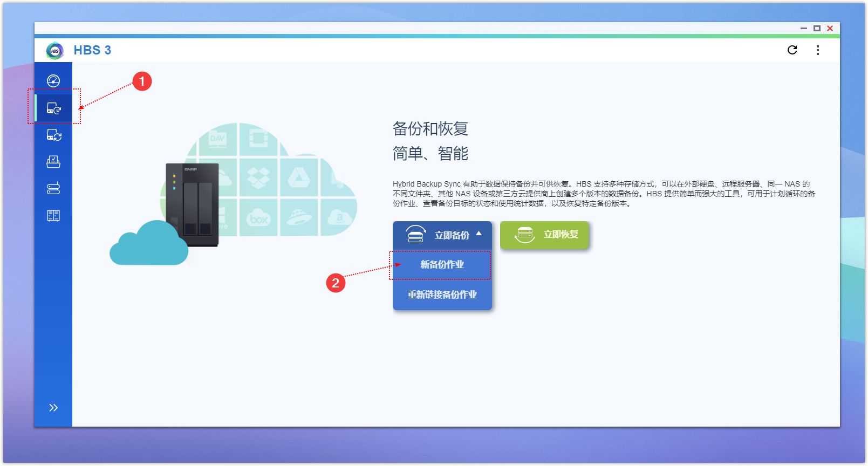This screenshot has width=868, height=466.
Task: Click the QNAP NAS device image
Action: point(192,205)
